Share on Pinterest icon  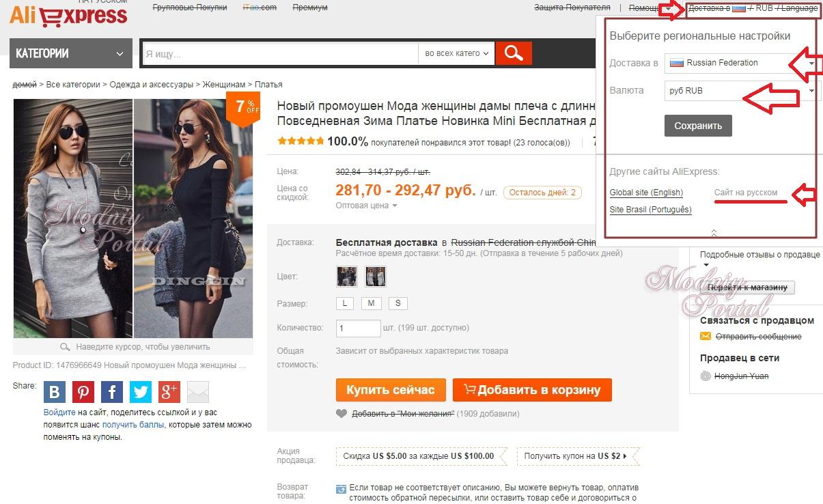[83, 392]
